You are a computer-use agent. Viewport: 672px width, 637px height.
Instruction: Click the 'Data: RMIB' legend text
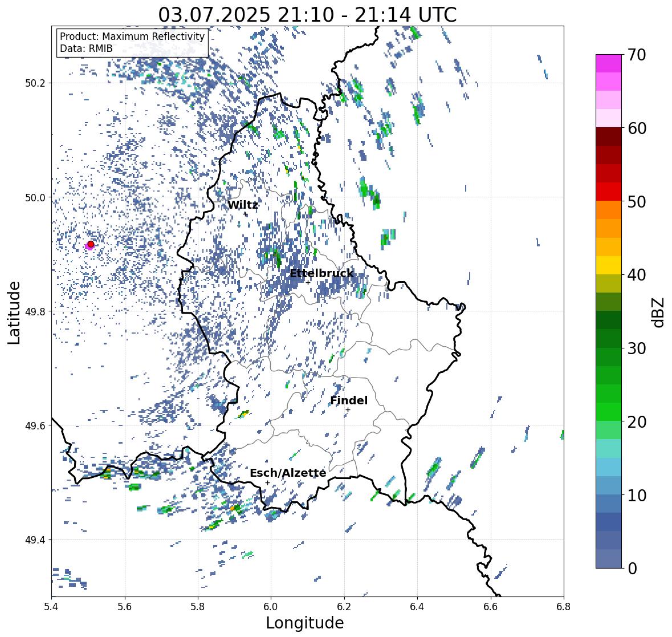(86, 48)
